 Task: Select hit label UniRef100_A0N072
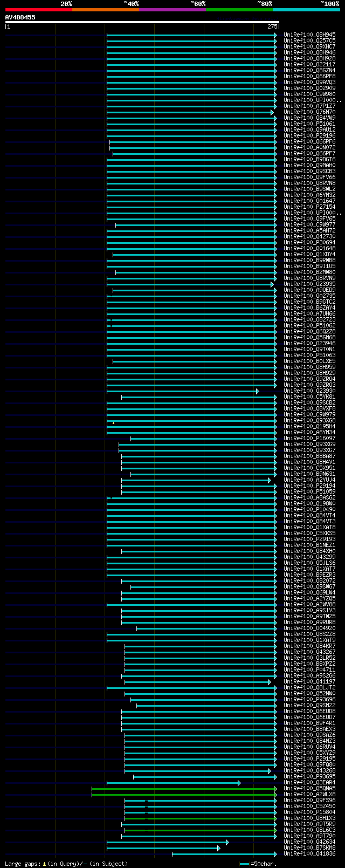coord(309,148)
